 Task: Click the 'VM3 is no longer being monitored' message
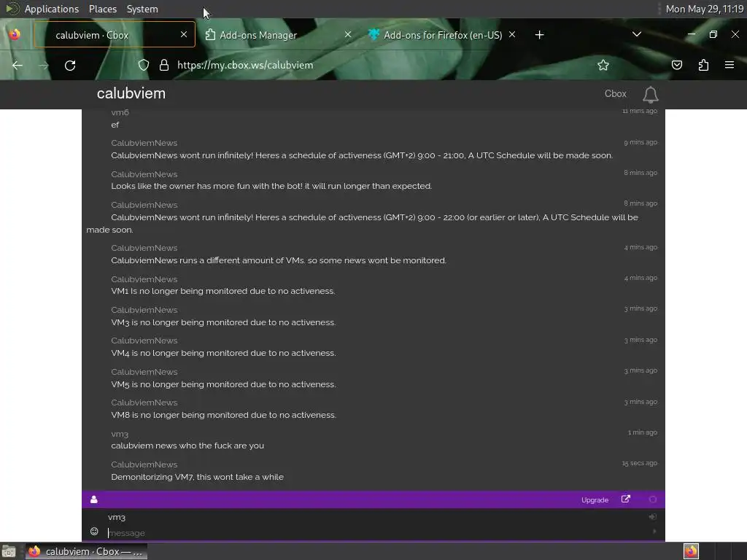coord(223,322)
